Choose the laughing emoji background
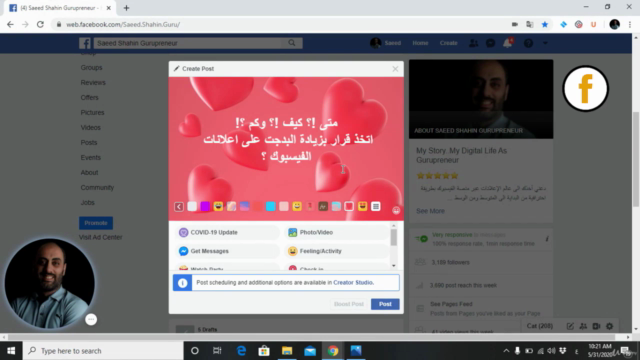This screenshot has width=640, height=360. [x=218, y=207]
